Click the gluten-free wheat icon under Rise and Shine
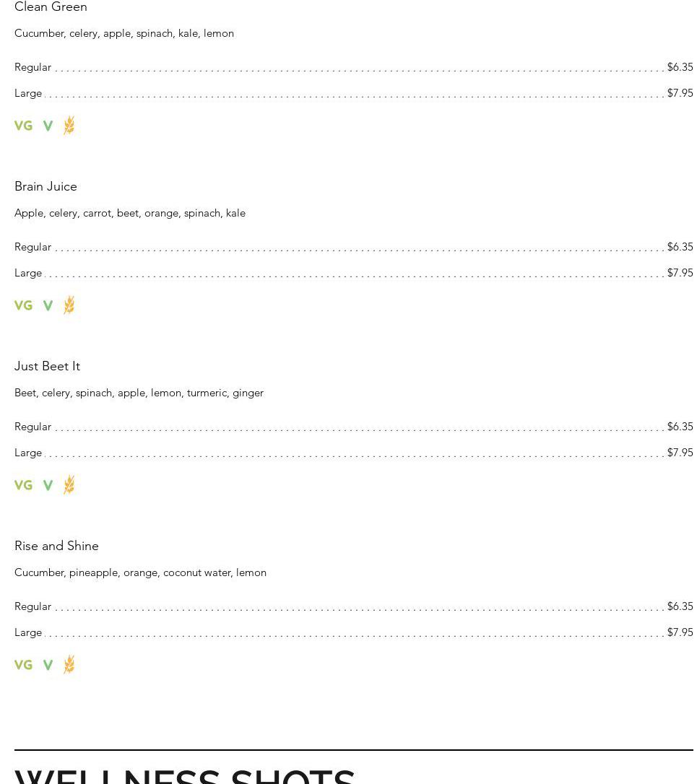Image resolution: width=697 pixels, height=784 pixels. pyautogui.click(x=69, y=665)
